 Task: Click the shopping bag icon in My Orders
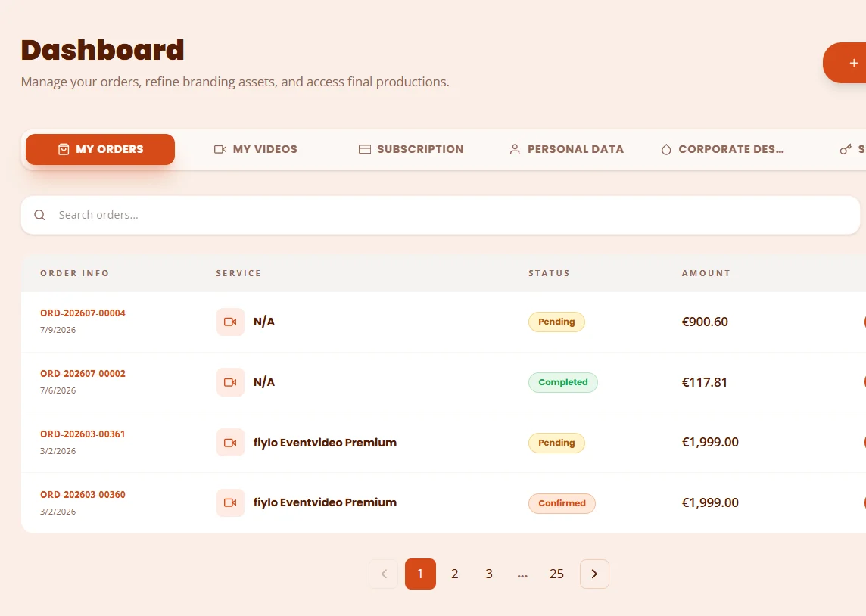coord(64,149)
